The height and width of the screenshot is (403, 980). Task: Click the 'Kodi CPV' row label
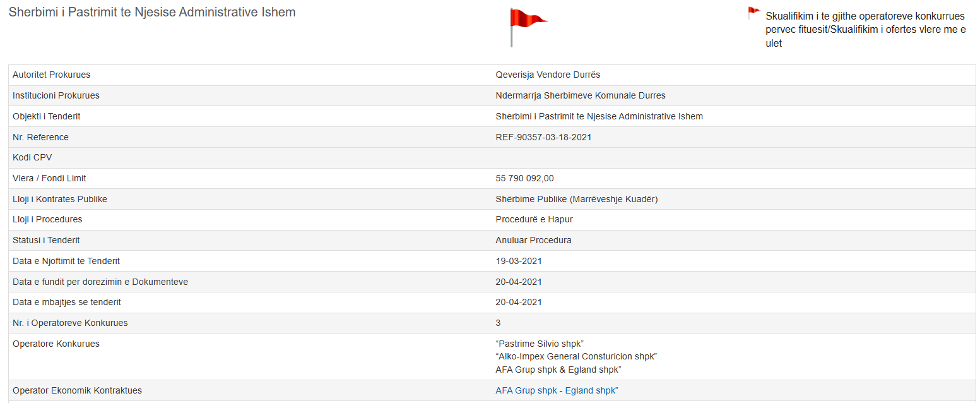point(32,157)
